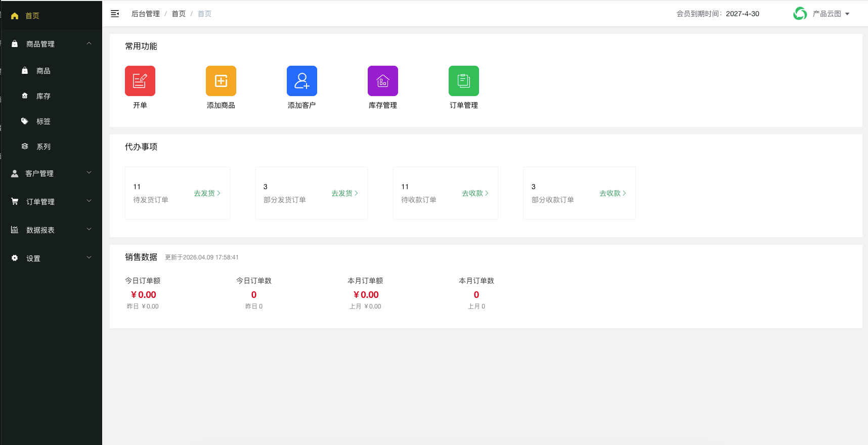
Task: Toggle the sidebar collapse hamburger icon
Action: tap(115, 14)
